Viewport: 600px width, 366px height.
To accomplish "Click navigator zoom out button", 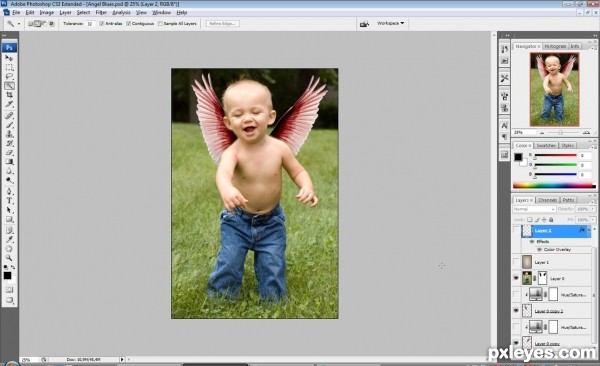I will tap(542, 133).
